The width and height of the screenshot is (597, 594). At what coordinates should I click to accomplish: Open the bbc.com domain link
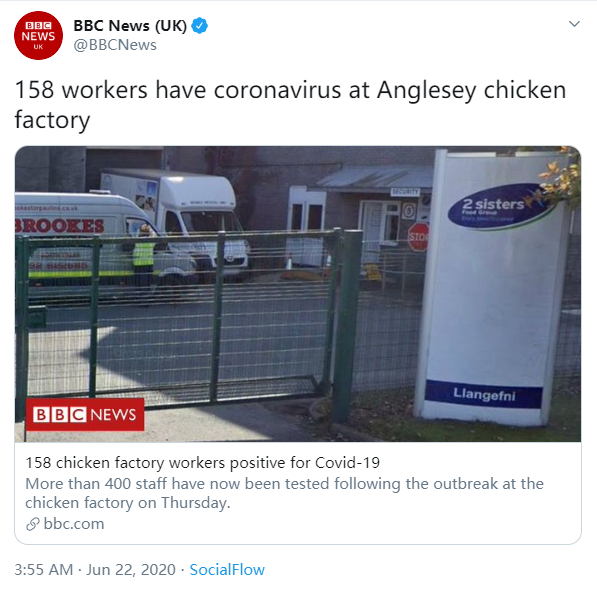click(x=74, y=524)
